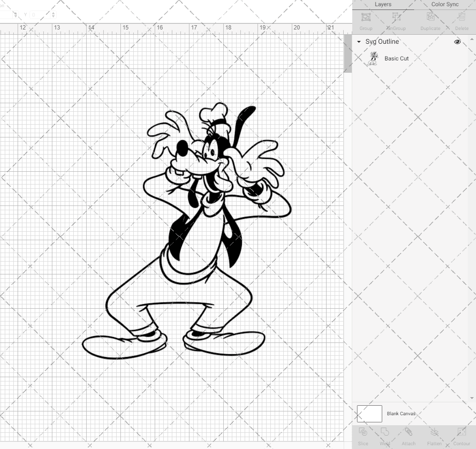Increment the Y position with the stepper arrow
The height and width of the screenshot is (449, 476).
[53, 13]
